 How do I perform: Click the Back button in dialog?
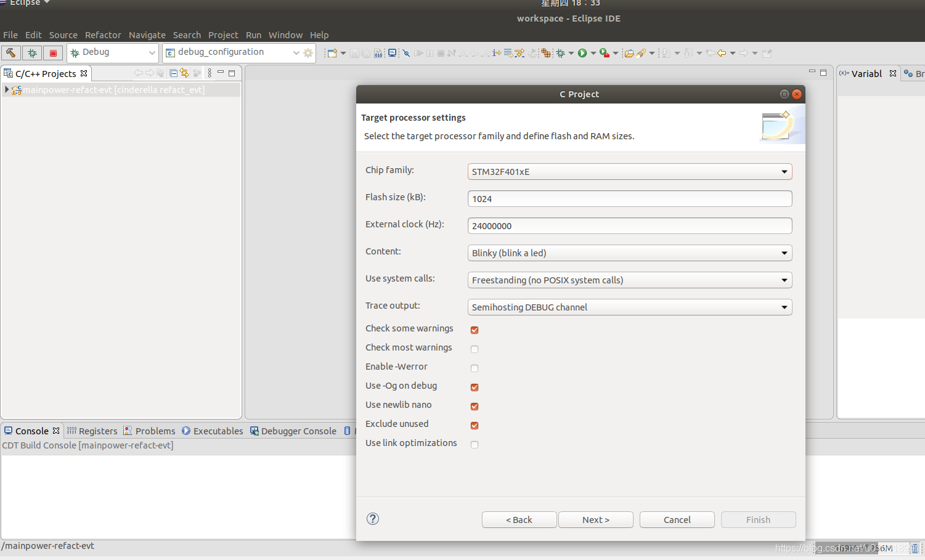[519, 519]
